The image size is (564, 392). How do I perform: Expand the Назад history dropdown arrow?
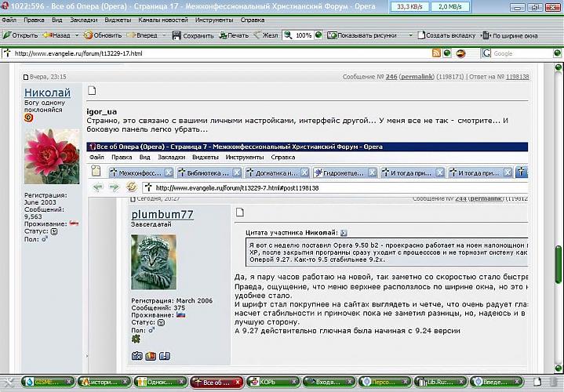(x=75, y=35)
